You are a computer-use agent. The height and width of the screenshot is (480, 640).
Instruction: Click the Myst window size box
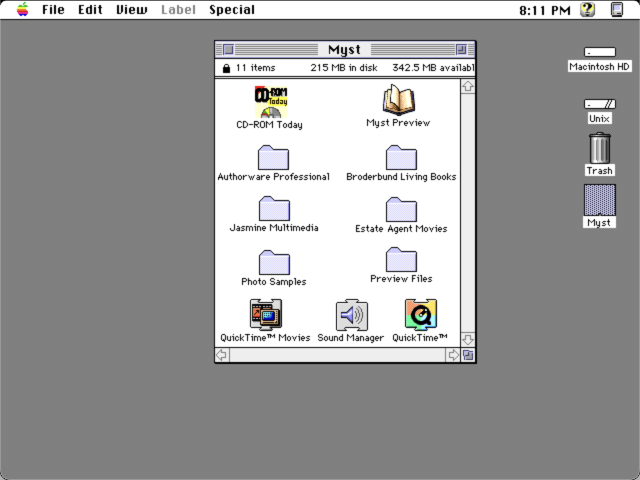coord(468,355)
